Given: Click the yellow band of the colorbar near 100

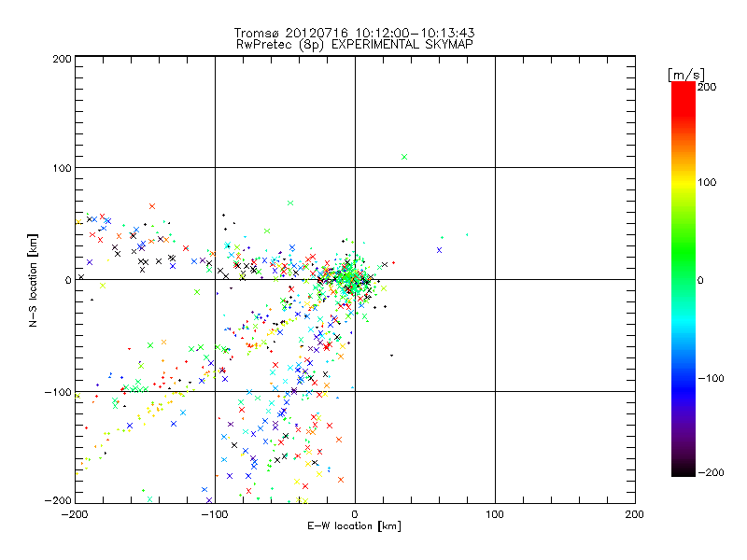Looking at the screenshot, I should [x=684, y=182].
